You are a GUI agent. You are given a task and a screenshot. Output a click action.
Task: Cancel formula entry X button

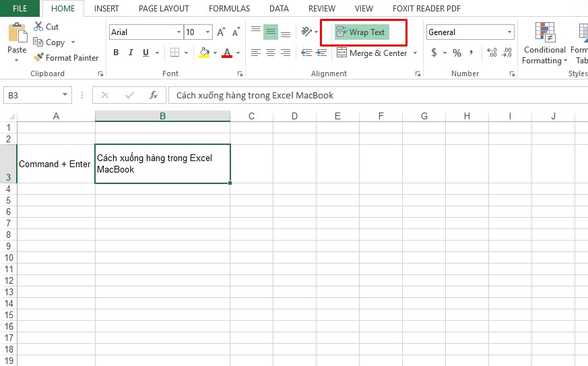click(x=105, y=95)
